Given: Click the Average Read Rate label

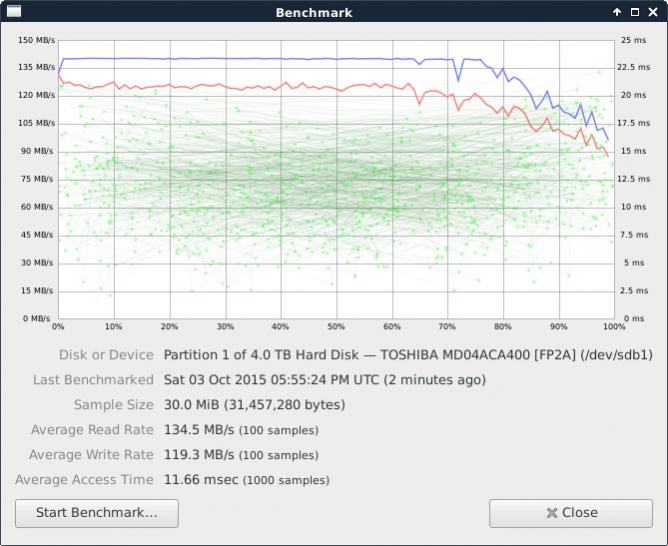Looking at the screenshot, I should (x=92, y=430).
